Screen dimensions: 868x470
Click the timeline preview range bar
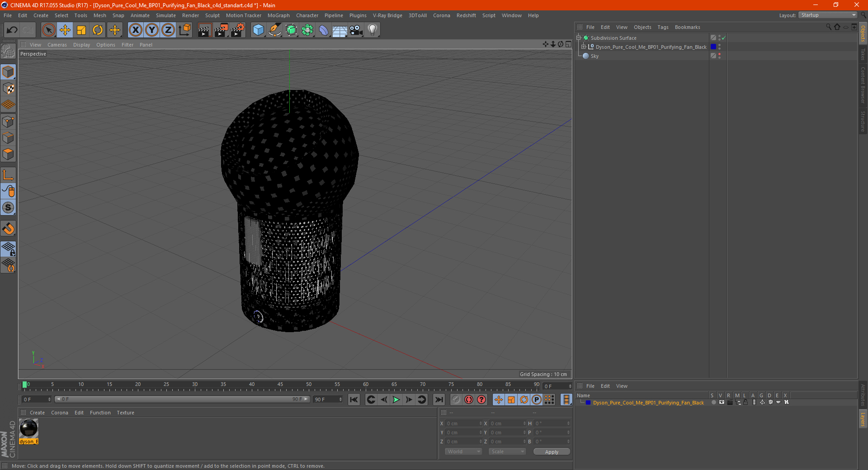coord(182,399)
